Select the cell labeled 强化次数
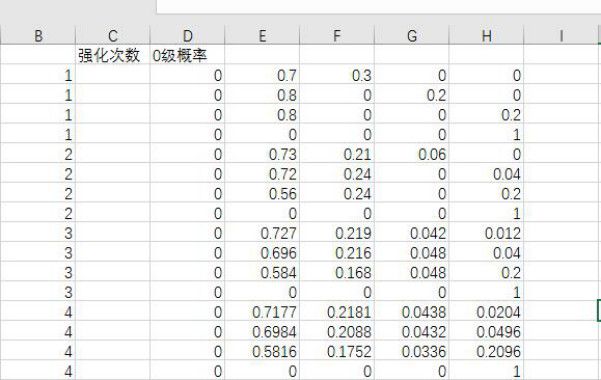 pyautogui.click(x=113, y=55)
